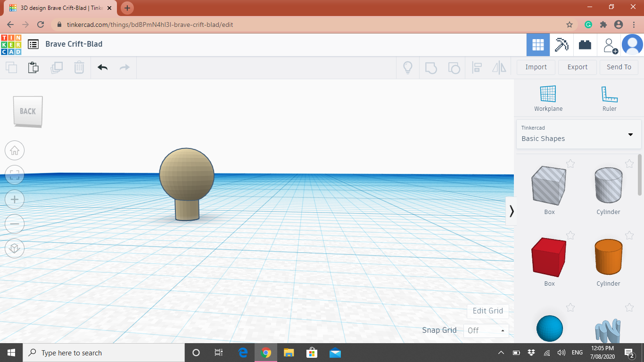Viewport: 644px width, 362px height.
Task: Click the Ungroup shapes icon
Action: [454, 67]
